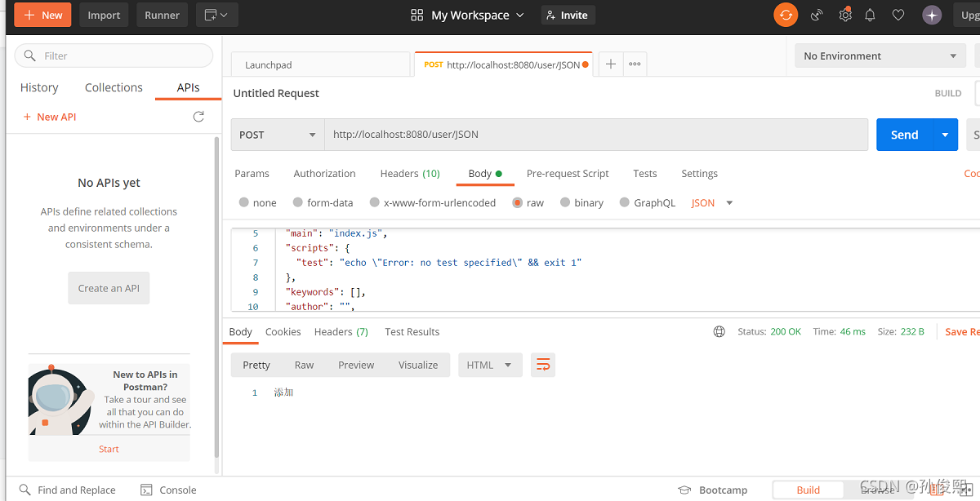Open the Console from status bar
The width and height of the screenshot is (980, 501).
[x=168, y=490]
